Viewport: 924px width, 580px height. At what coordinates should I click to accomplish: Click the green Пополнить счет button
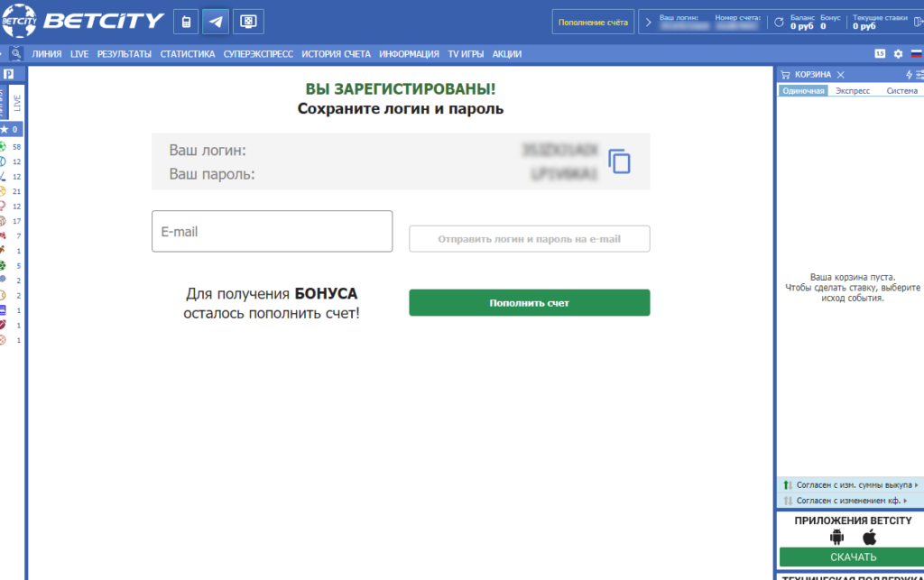[x=529, y=303]
